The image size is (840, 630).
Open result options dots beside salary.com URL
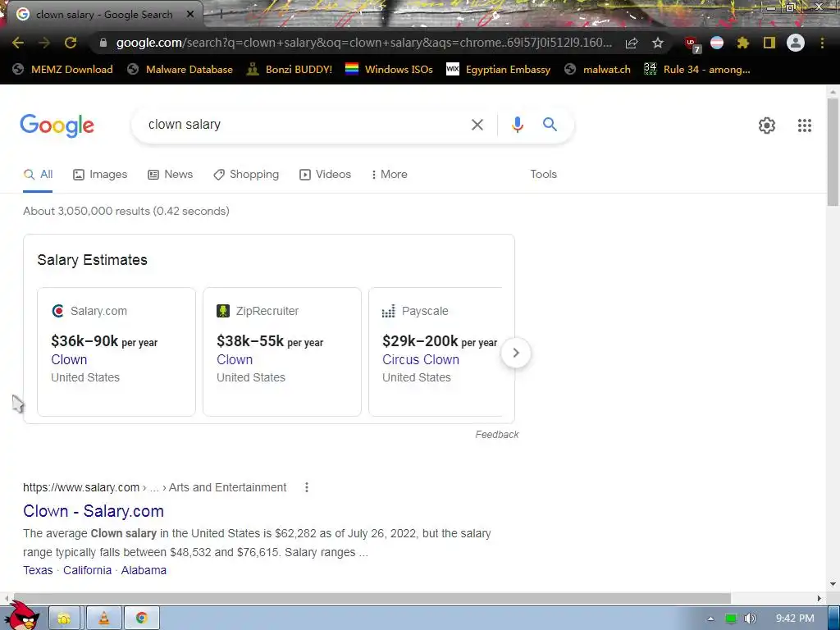[307, 487]
